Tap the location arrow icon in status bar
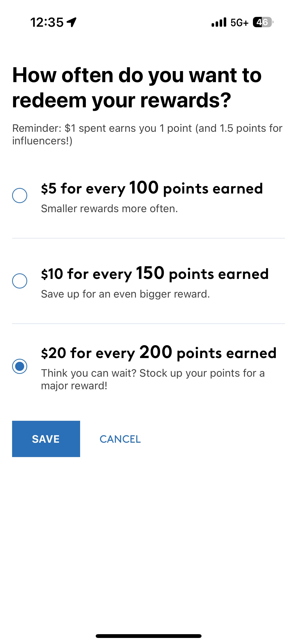 [x=72, y=22]
